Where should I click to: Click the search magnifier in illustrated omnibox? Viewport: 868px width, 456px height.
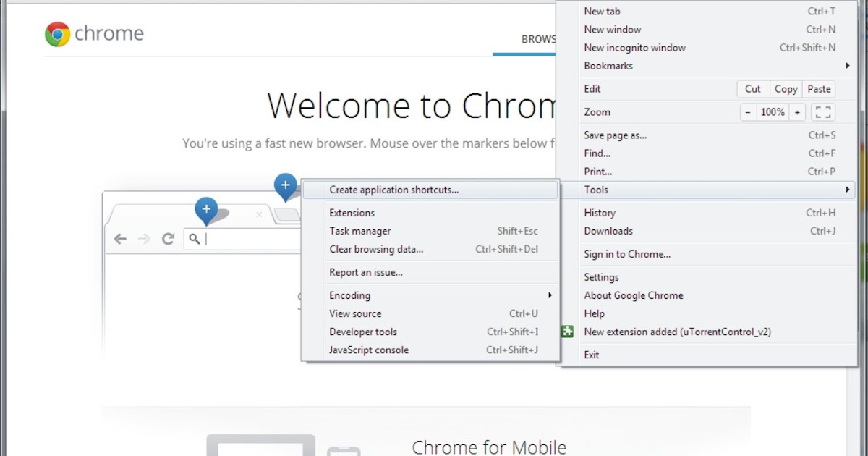(x=194, y=239)
